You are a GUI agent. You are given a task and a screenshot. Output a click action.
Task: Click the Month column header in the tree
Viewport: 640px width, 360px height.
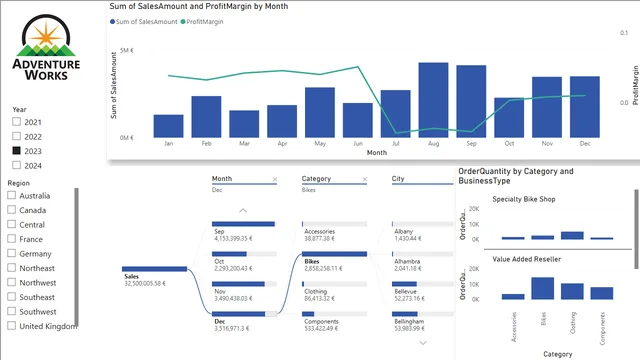(x=222, y=178)
